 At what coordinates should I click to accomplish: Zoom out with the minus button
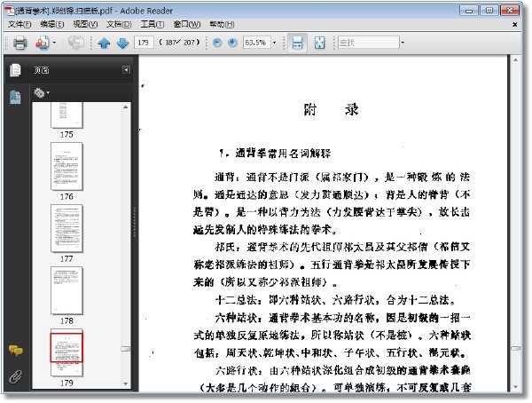pos(217,43)
